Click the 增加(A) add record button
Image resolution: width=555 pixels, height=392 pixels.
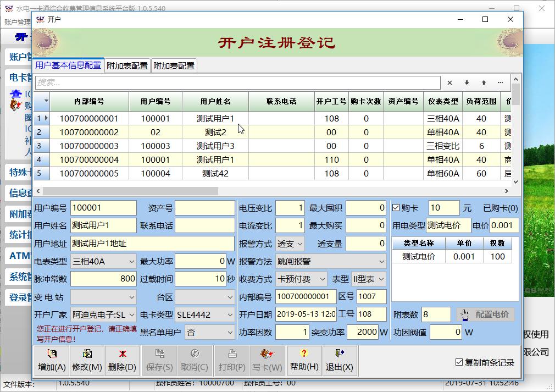[x=52, y=361]
